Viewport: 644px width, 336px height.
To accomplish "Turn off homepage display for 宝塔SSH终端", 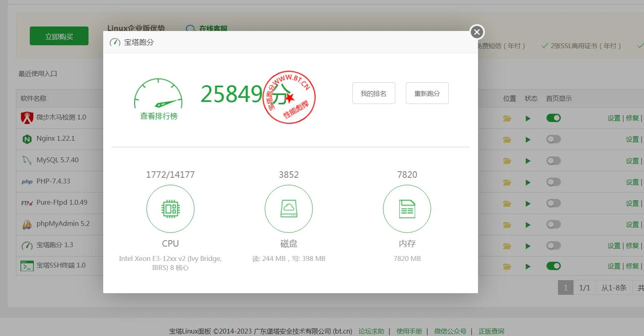I will pos(553,266).
